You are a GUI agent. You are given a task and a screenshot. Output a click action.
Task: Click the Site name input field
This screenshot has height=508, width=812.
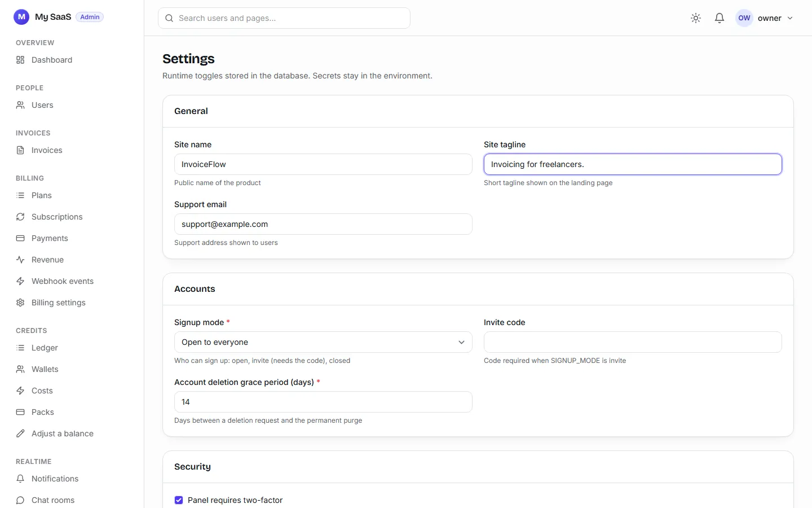click(x=323, y=164)
